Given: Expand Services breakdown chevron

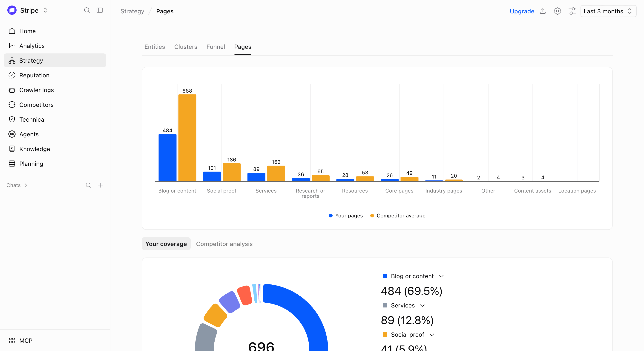Looking at the screenshot, I should [422, 305].
